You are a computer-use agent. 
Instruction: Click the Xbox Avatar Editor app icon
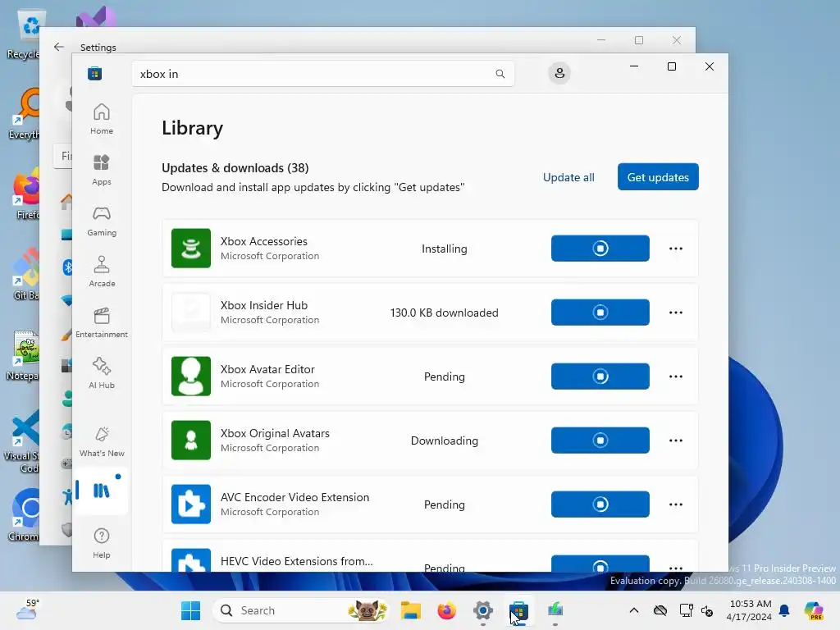pyautogui.click(x=190, y=376)
